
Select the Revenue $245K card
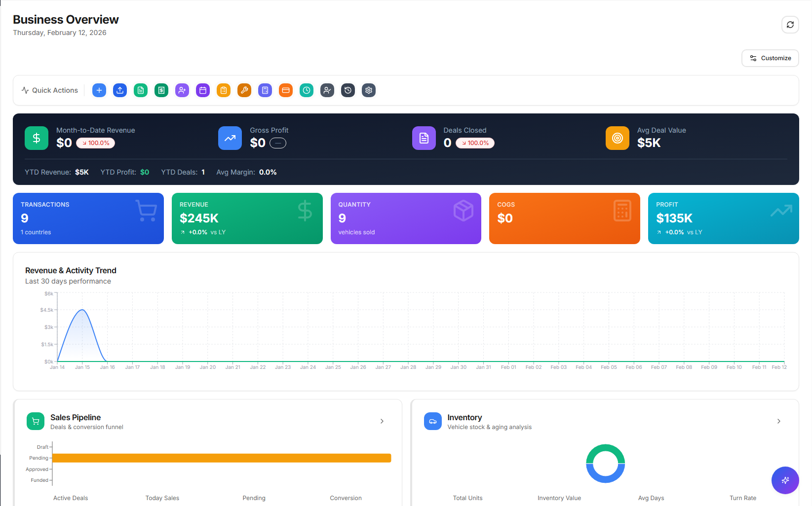tap(247, 218)
